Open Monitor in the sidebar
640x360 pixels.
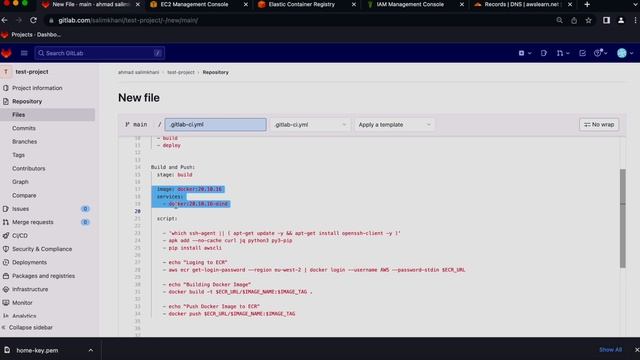[22, 303]
